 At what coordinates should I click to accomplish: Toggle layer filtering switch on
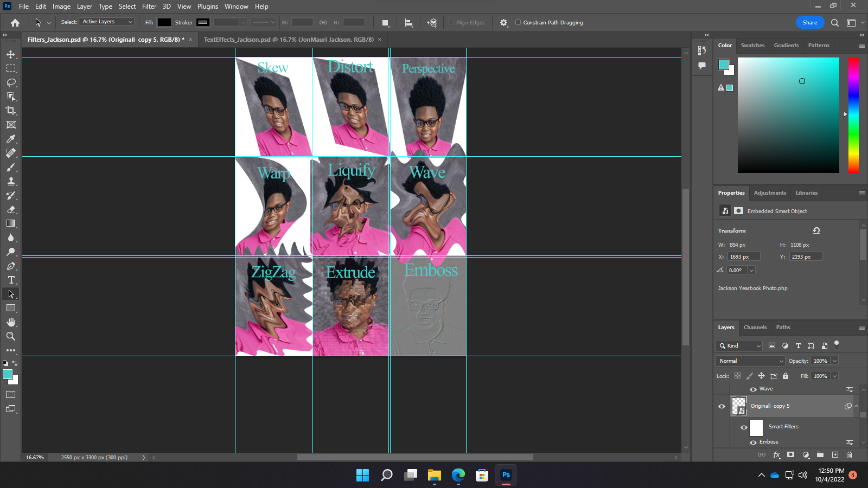click(x=837, y=344)
